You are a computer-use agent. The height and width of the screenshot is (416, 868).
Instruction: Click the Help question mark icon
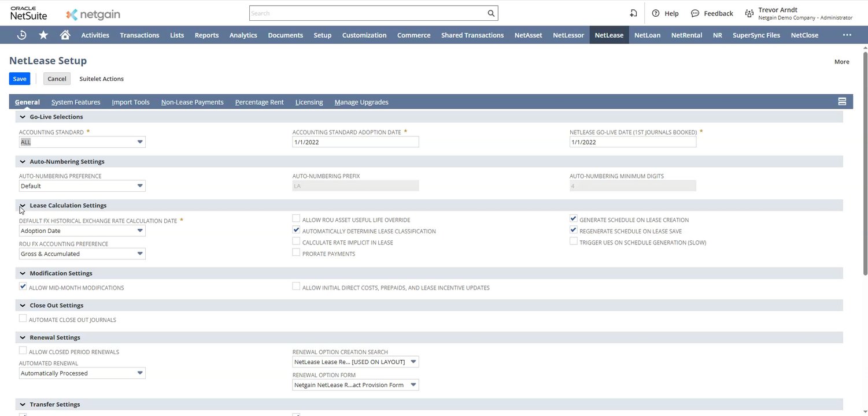(x=656, y=13)
